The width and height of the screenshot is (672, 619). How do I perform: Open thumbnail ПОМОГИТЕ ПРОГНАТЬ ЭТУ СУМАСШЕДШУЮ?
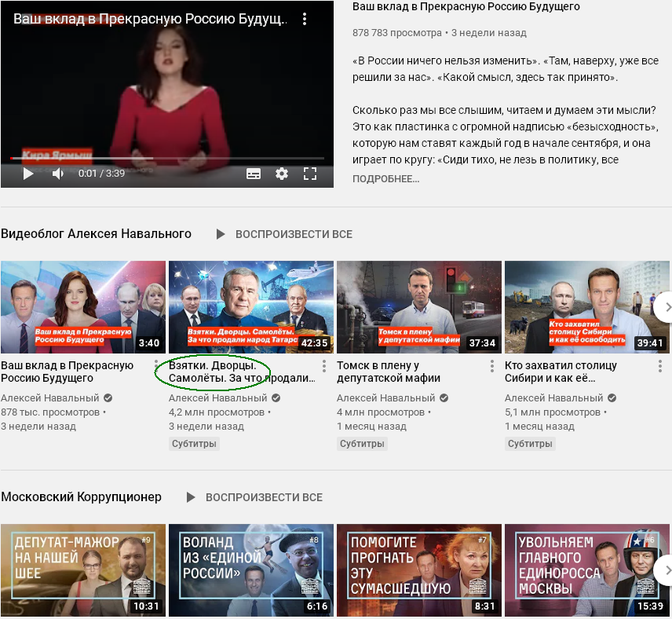coord(419,570)
